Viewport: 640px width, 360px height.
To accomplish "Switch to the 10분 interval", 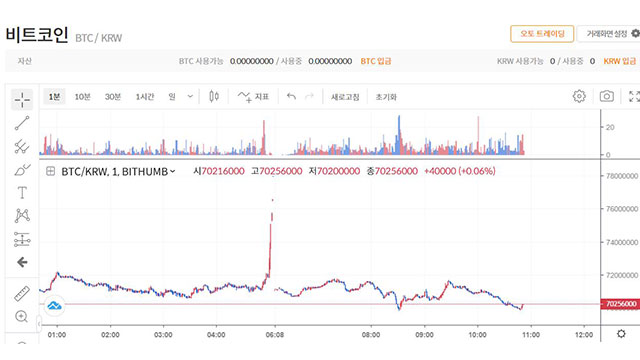I will (82, 97).
